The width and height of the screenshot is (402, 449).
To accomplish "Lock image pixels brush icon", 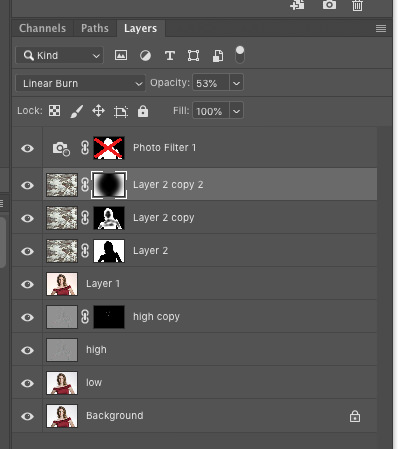I will [77, 111].
